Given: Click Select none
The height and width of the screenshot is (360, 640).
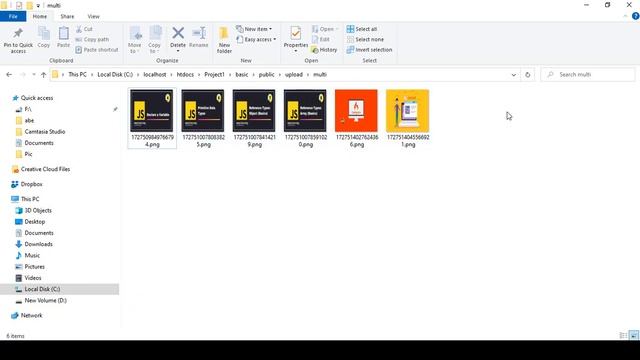Looking at the screenshot, I should [365, 40].
